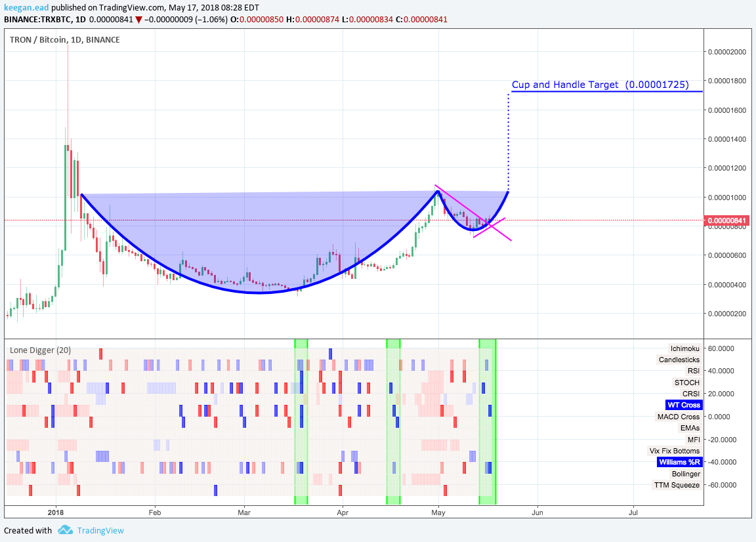Viewport: 756px width, 542px height.
Task: Click the 2018 label on the time axis
Action: (56, 512)
